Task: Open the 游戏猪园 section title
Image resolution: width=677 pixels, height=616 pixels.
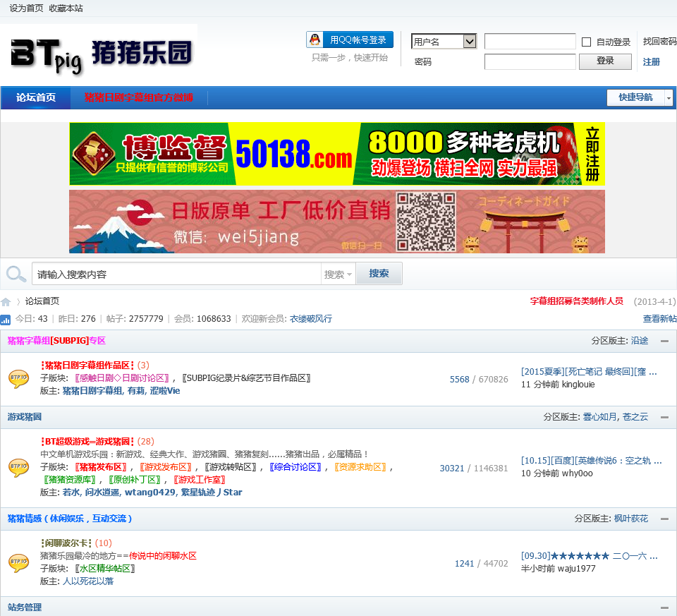Action: (25, 417)
